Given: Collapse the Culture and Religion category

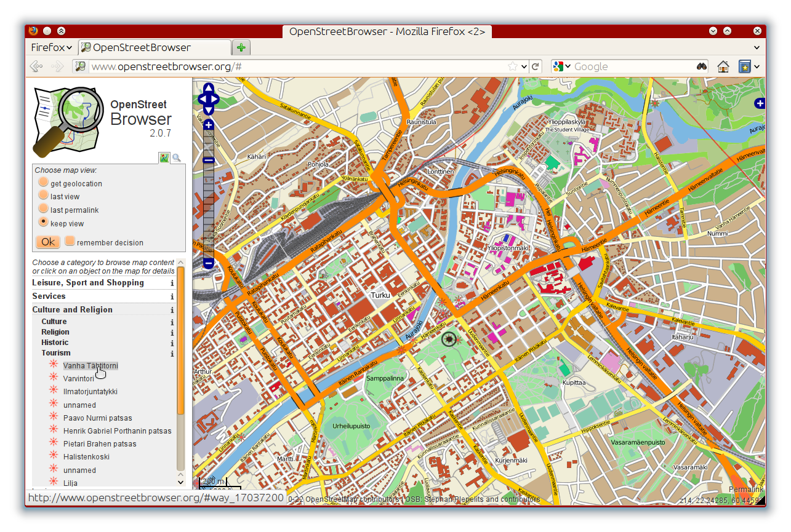Looking at the screenshot, I should pos(72,310).
